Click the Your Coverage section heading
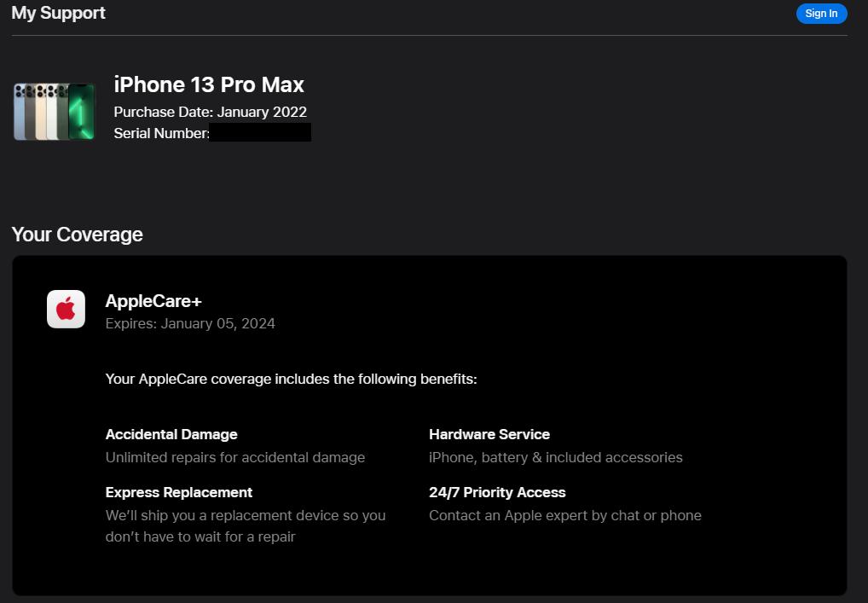868x603 pixels. pos(77,235)
